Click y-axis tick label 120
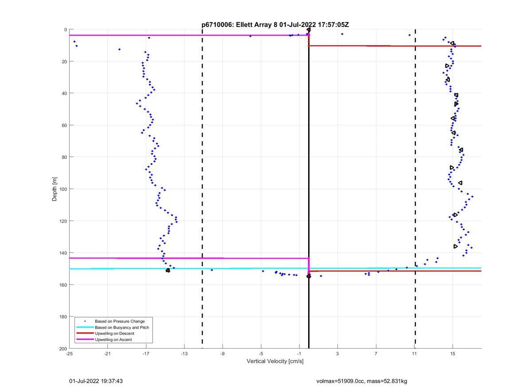Viewport: 532px width, 392px height. click(63, 221)
